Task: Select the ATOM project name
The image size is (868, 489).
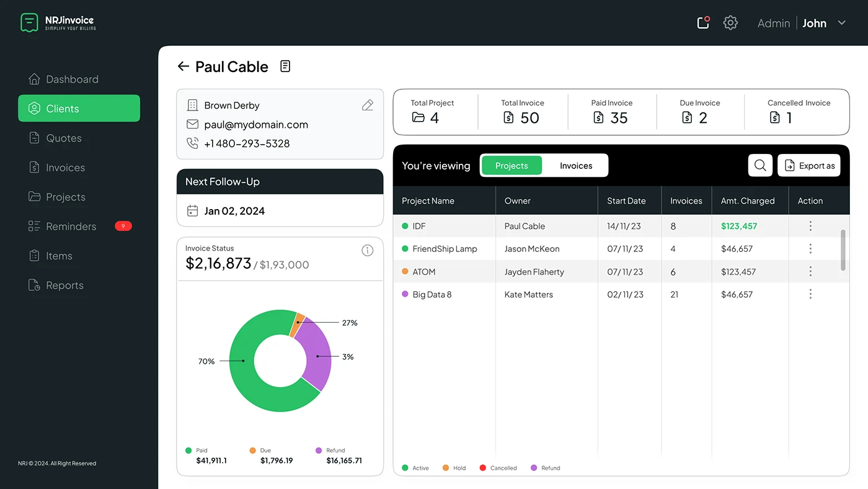Action: click(424, 272)
